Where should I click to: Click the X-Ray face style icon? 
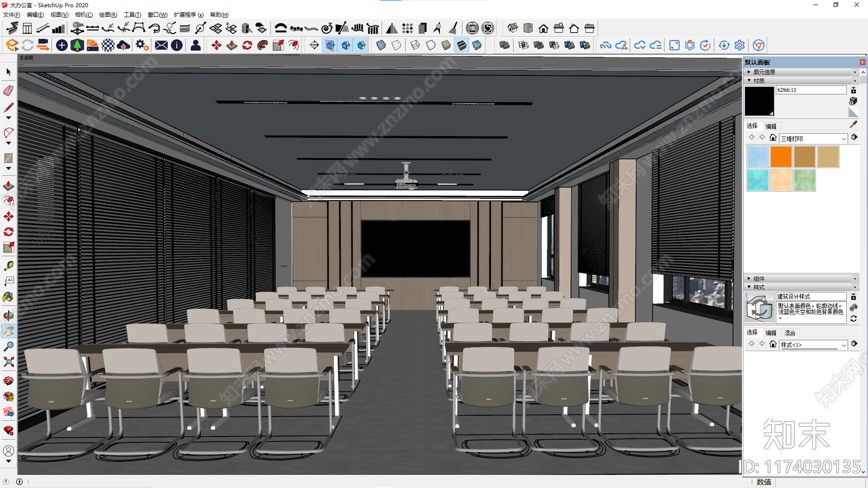pos(381,45)
